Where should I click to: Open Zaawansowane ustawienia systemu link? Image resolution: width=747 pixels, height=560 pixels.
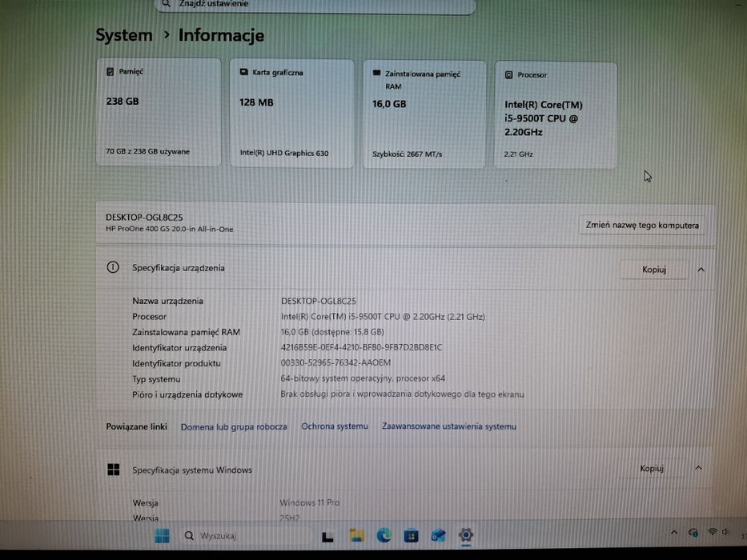[449, 426]
